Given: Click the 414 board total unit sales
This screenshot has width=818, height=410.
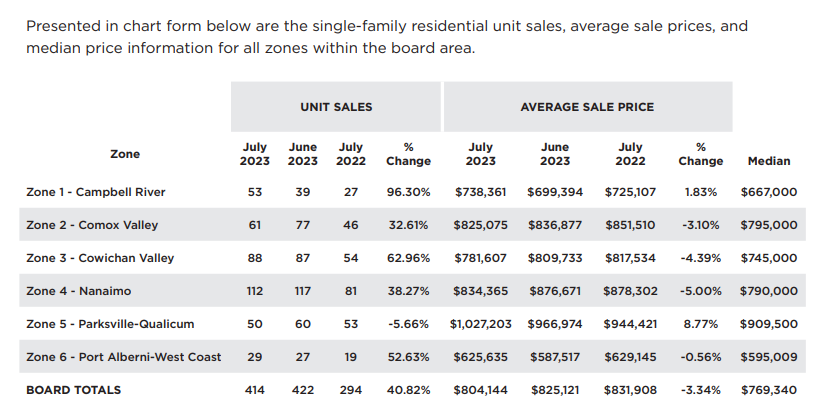Looking at the screenshot, I should point(254,390).
